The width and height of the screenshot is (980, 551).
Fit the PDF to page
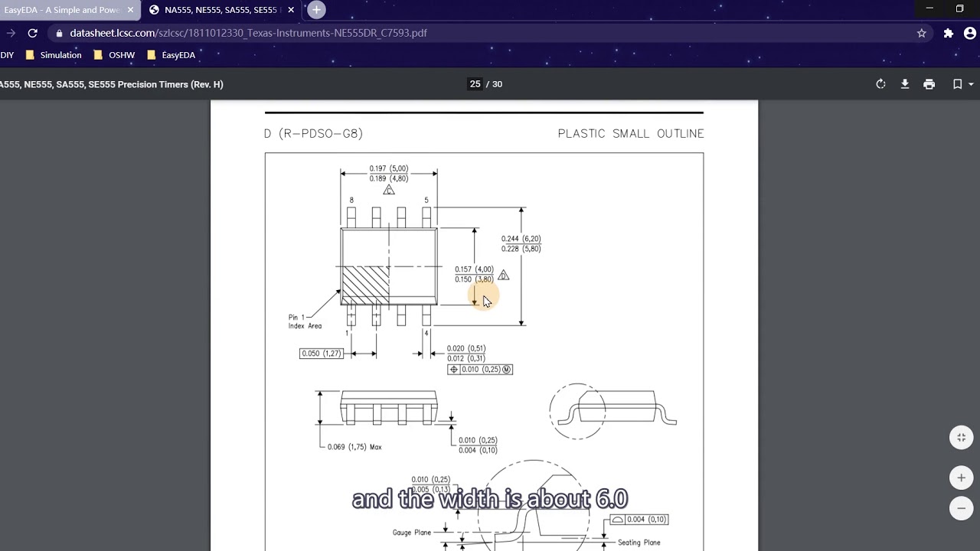coord(961,437)
